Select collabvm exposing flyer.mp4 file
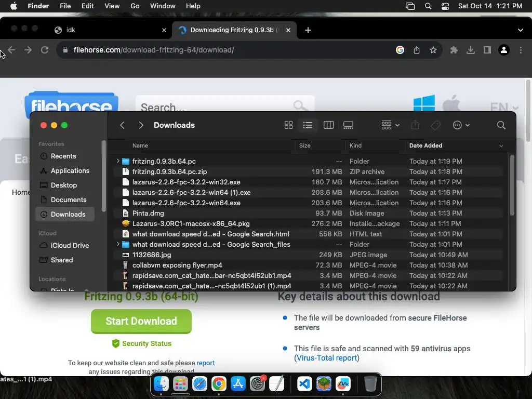Viewport: 532px width, 399px height. [308, 265]
